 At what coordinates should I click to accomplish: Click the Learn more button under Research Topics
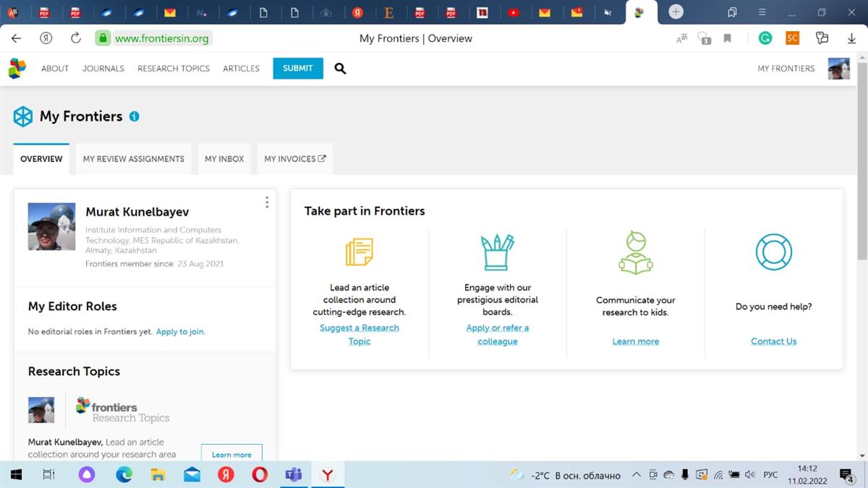point(231,454)
